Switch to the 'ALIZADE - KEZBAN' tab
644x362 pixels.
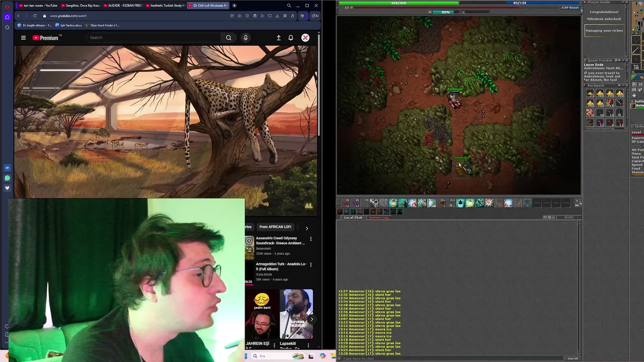(x=123, y=6)
